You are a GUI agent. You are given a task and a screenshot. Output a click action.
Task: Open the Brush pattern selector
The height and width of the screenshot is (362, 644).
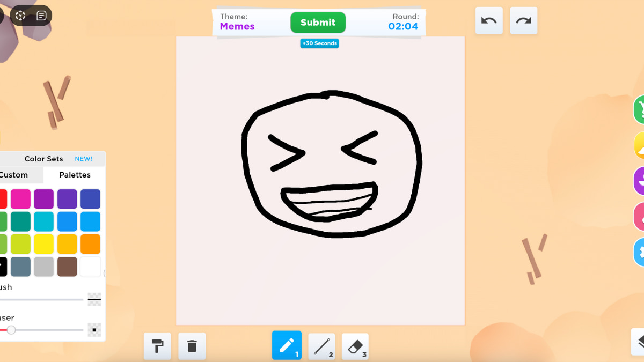(x=94, y=299)
